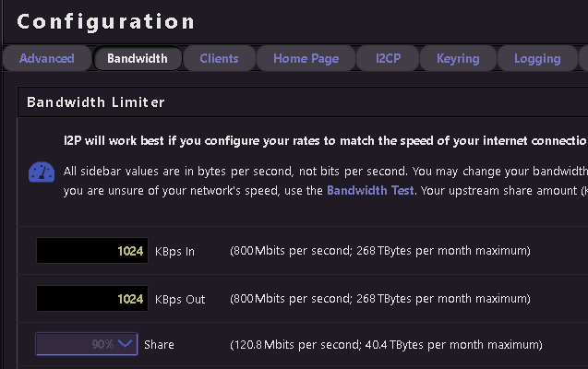The image size is (588, 369).
Task: Focus the KBps Out input field
Action: pyautogui.click(x=91, y=299)
